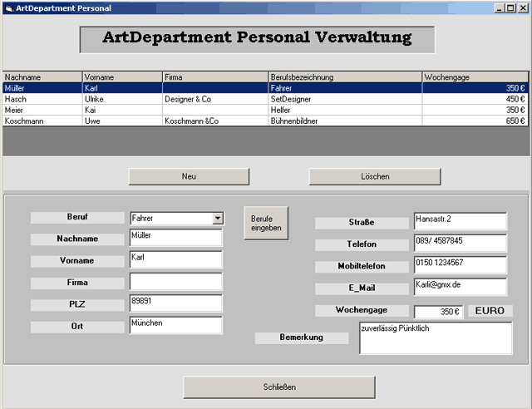532x409 pixels.
Task: Click the Berufsbezeichnung column header
Action: [344, 77]
